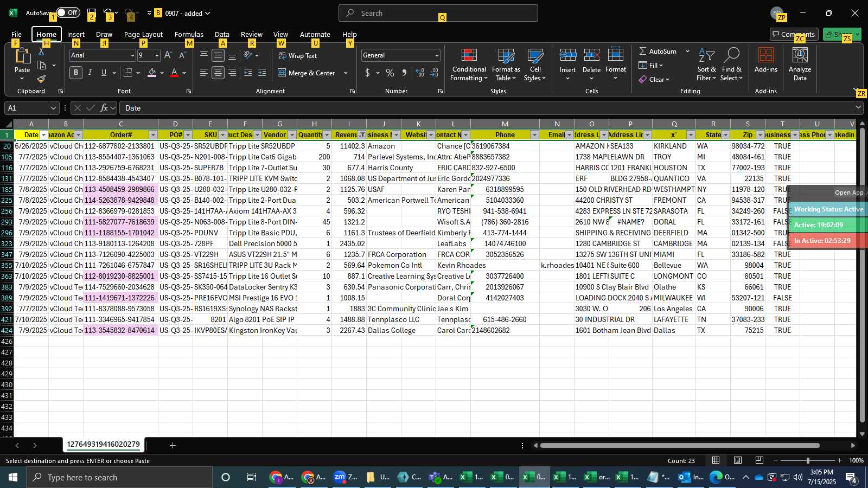
Task: Open the Review tab
Action: tap(252, 34)
